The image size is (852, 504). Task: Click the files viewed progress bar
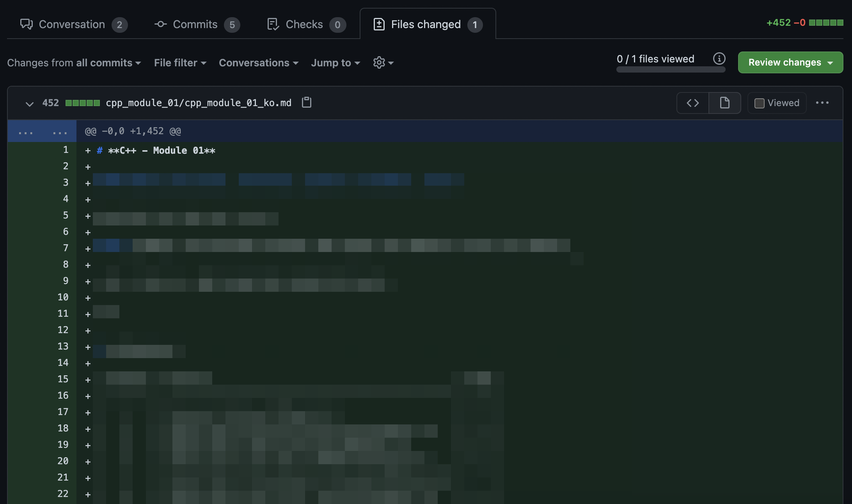tap(671, 70)
